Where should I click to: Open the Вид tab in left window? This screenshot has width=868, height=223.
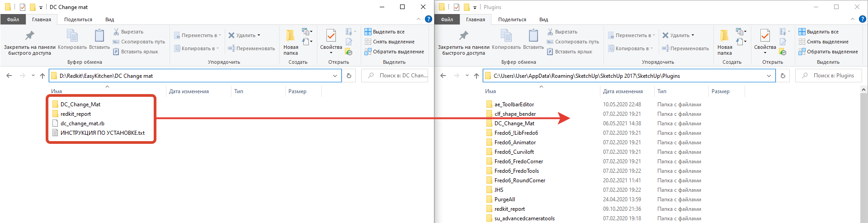point(109,19)
